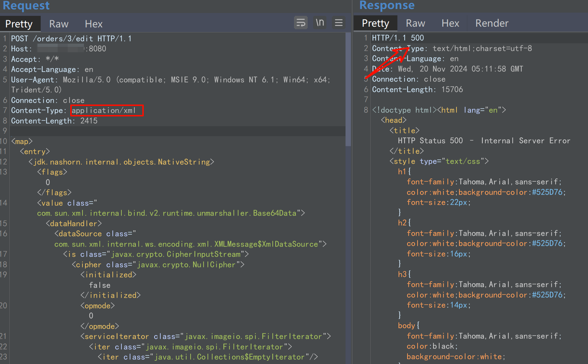Click the opmode opening tag
Image resolution: width=588 pixels, height=364 pixels.
(98, 306)
